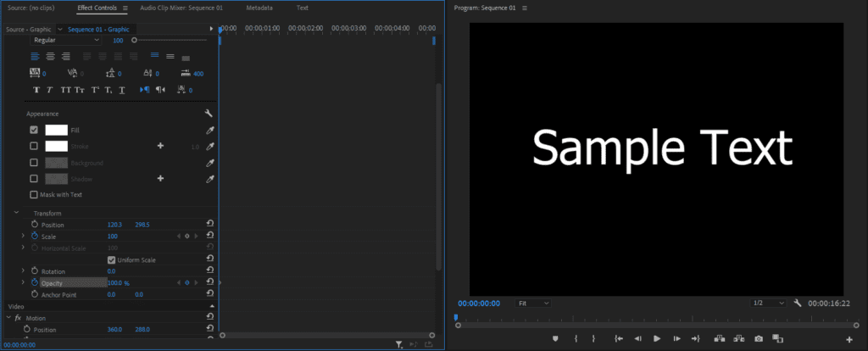The height and width of the screenshot is (351, 868).
Task: Uncheck the Fill checkbox
Action: click(x=34, y=130)
